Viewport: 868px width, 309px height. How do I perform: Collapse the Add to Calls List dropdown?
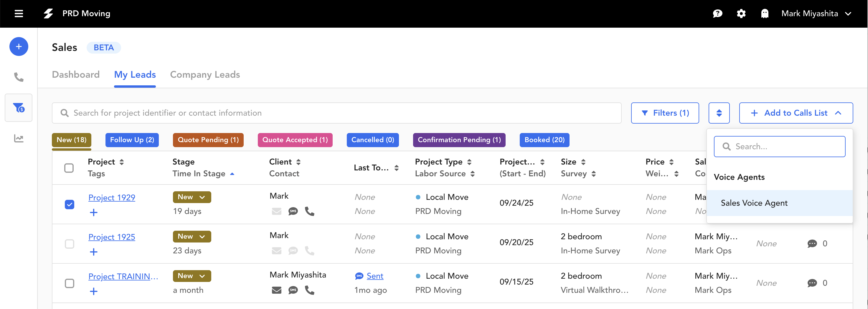coord(796,113)
